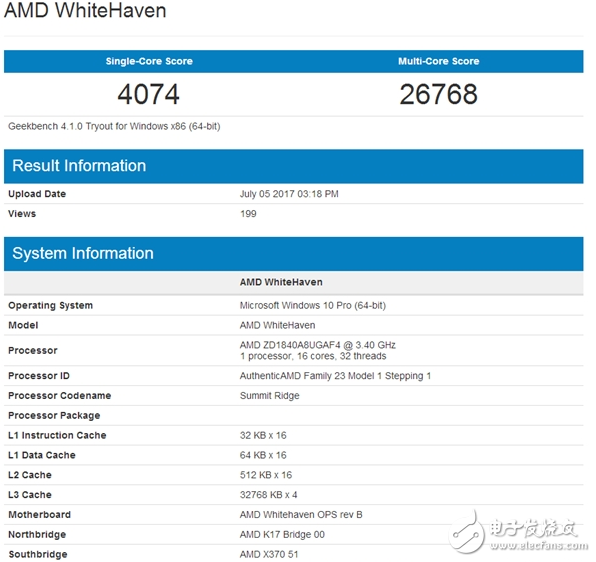Click the AMD K17 Bridge 00 value
Image resolution: width=596 pixels, height=562 pixels.
(x=282, y=535)
